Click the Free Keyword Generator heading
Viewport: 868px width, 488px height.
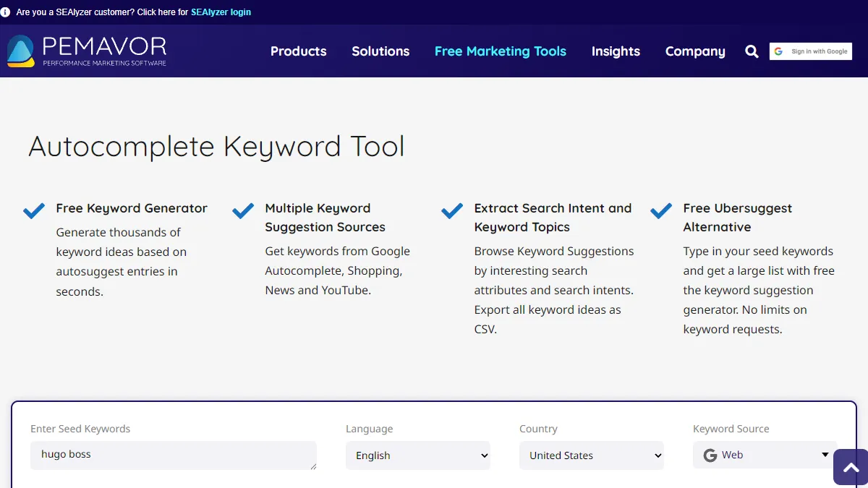132,208
